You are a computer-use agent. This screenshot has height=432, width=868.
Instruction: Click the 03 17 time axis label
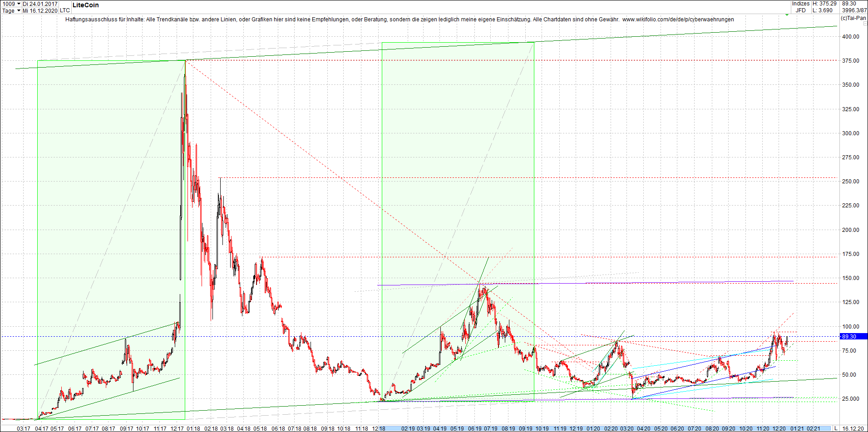pos(24,428)
